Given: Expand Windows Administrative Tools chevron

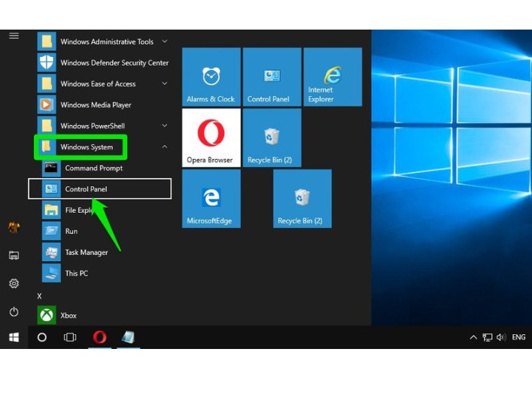Looking at the screenshot, I should pos(165,41).
